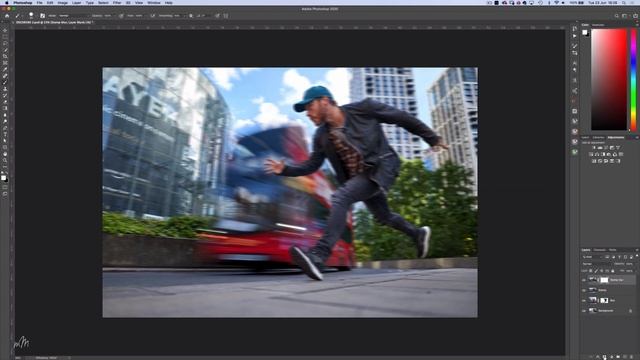
Task: Open the File menu
Action: 40,3
